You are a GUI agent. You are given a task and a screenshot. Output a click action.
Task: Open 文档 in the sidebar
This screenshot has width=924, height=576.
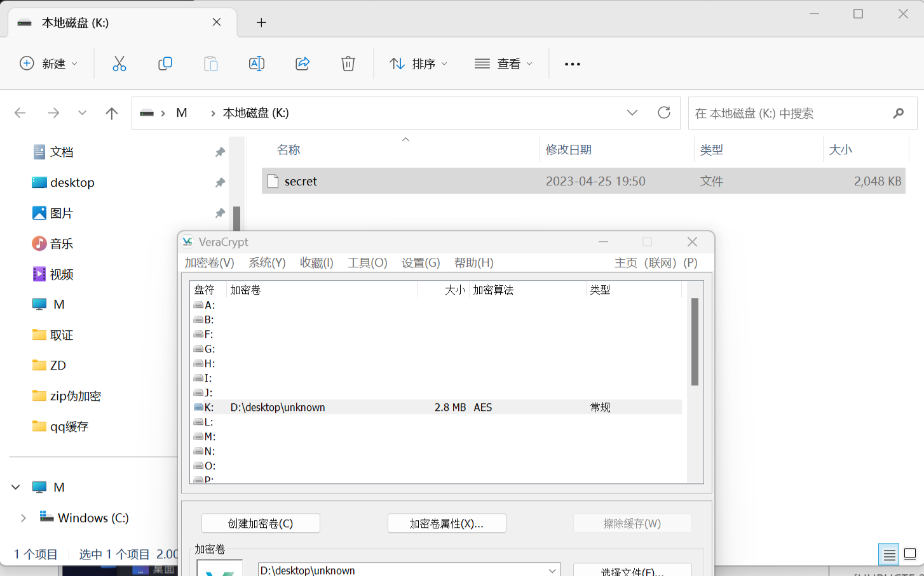[62, 152]
